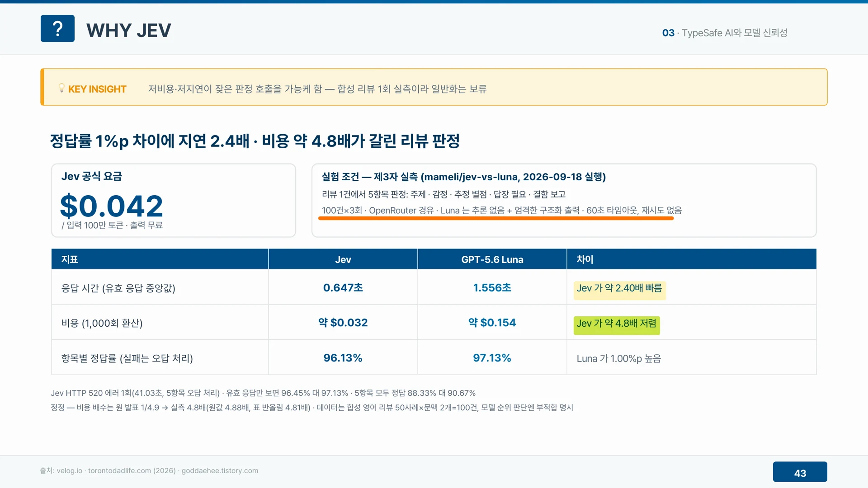Image resolution: width=868 pixels, height=488 pixels.
Task: Click the page number 43 badge
Action: (800, 472)
